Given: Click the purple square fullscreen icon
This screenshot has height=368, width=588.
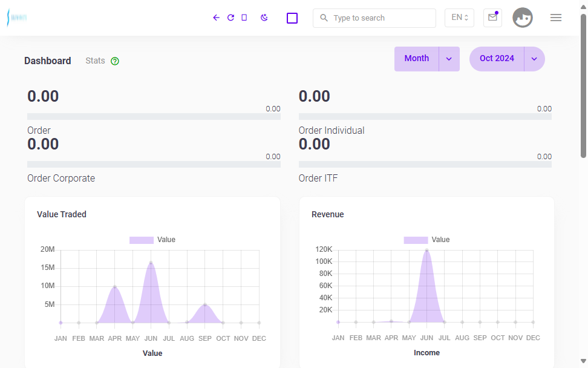Looking at the screenshot, I should click(292, 18).
